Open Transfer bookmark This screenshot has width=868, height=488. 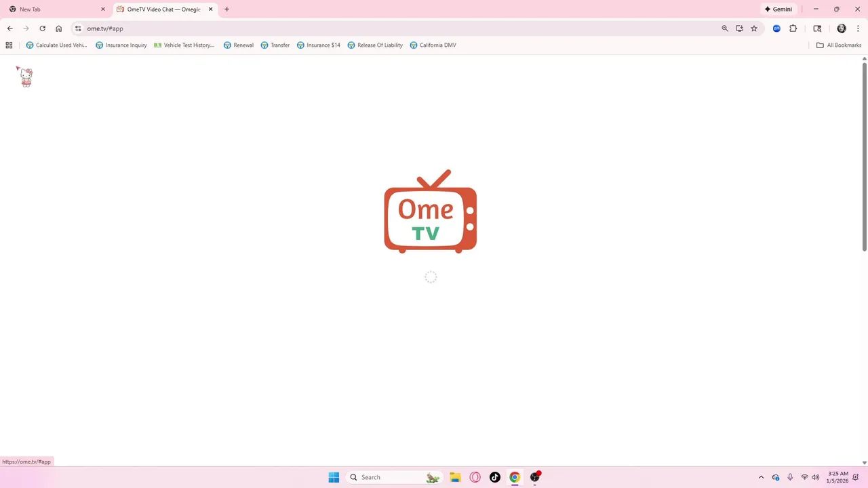pyautogui.click(x=275, y=45)
